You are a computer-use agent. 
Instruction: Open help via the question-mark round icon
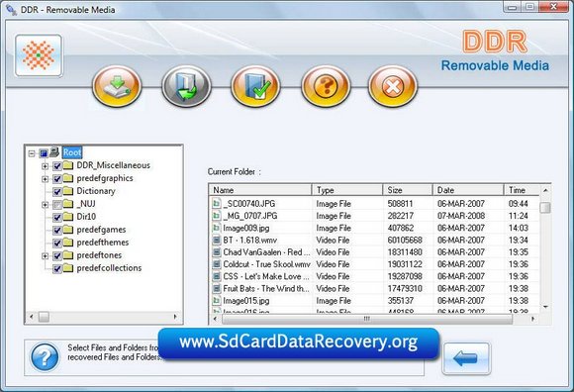point(326,86)
